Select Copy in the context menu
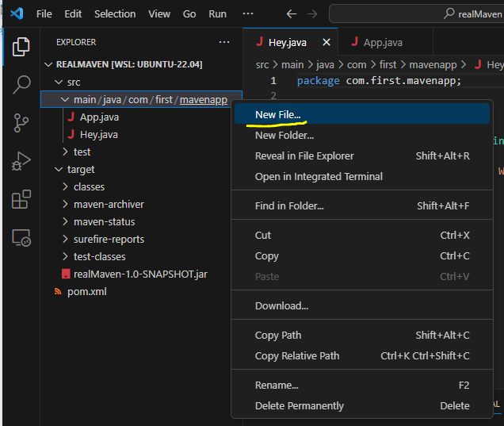This screenshot has height=426, width=504. [362, 255]
